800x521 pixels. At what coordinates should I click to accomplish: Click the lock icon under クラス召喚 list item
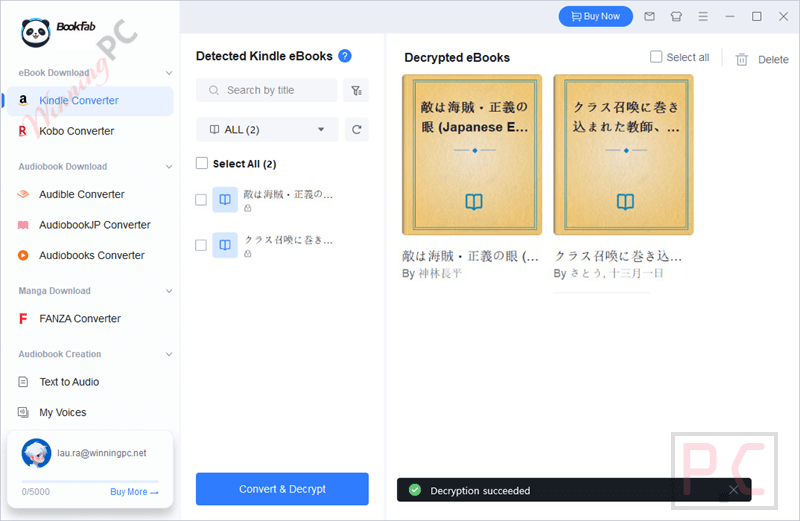(x=247, y=254)
